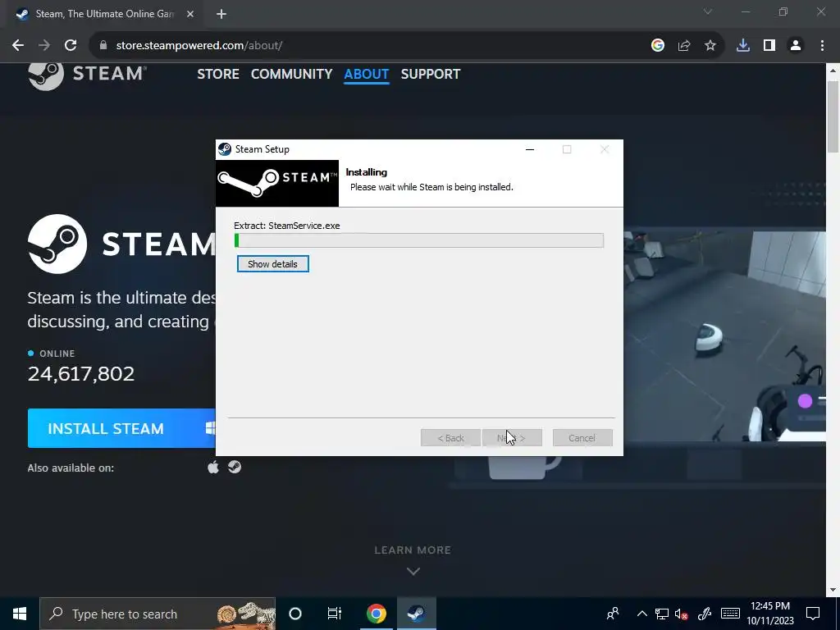Screen dimensions: 840x630
Task: Click the disabled Next button
Action: (512, 438)
